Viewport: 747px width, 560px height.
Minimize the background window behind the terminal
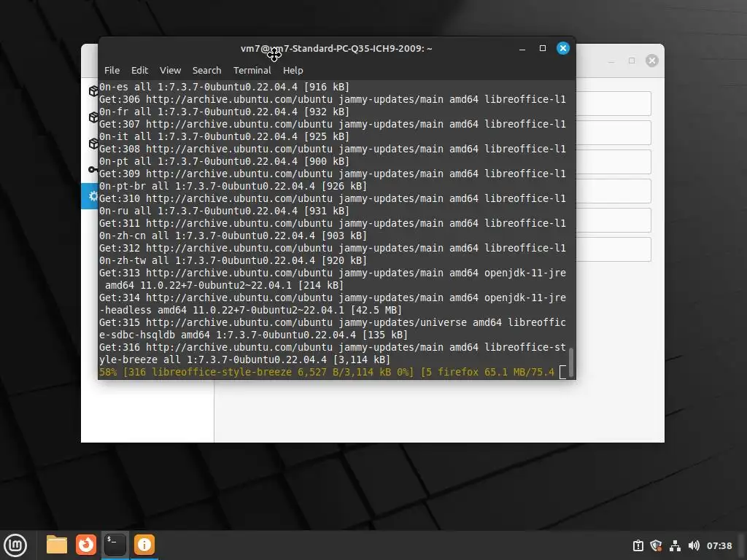click(x=611, y=61)
